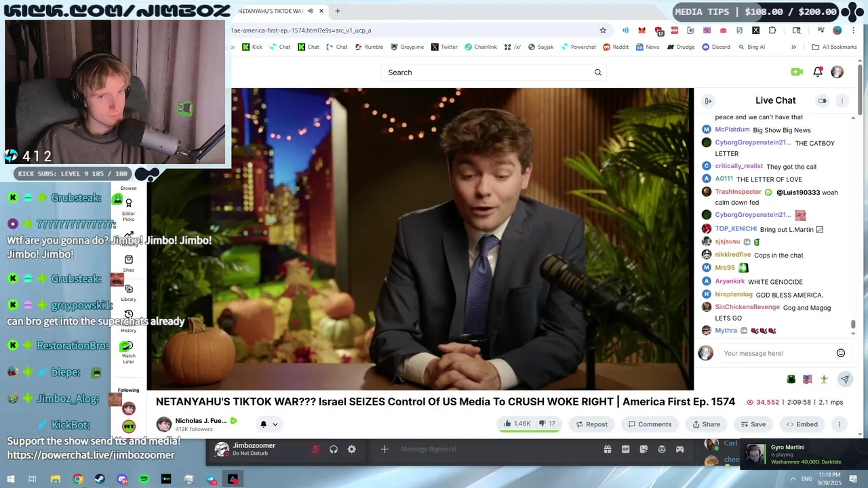The image size is (868, 488).
Task: Open video three-dot more options
Action: click(839, 424)
